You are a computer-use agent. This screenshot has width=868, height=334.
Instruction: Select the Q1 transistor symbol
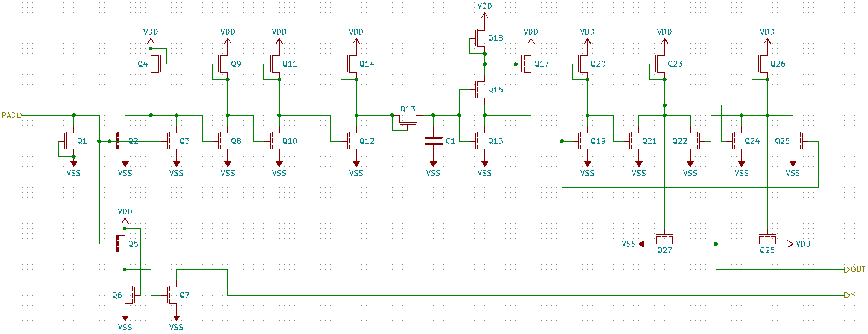pos(69,141)
